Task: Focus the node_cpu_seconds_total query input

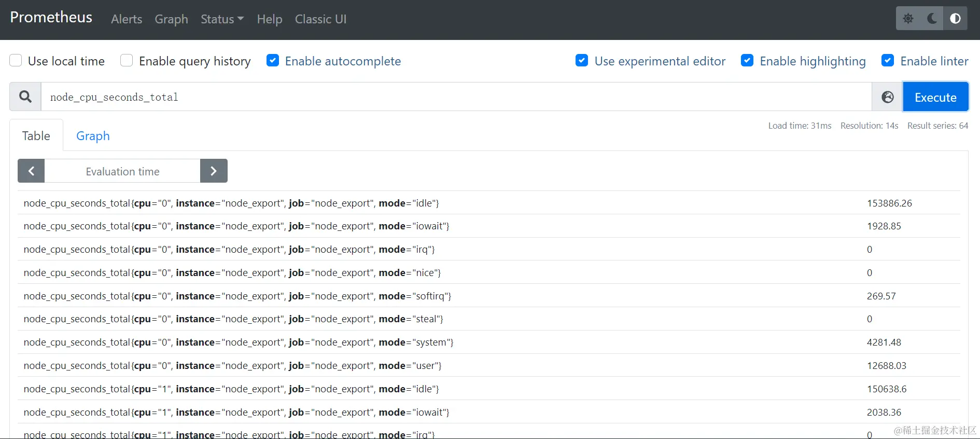Action: 456,97
